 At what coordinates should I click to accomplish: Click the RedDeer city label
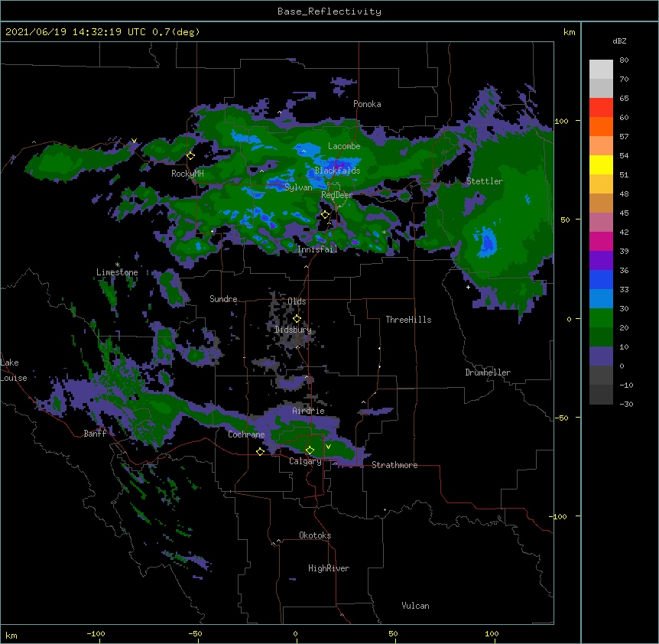click(x=337, y=195)
